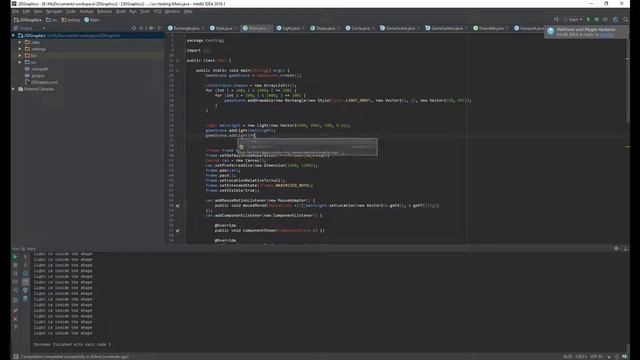The height and width of the screenshot is (360, 640).
Task: Click the Debug icon in top toolbar
Action: 597,19
